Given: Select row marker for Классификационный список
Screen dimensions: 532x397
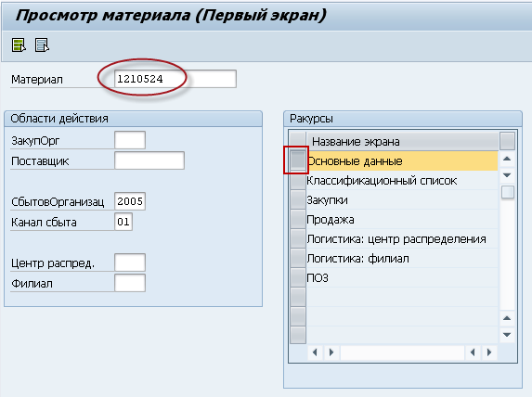Looking at the screenshot, I should pos(298,180).
